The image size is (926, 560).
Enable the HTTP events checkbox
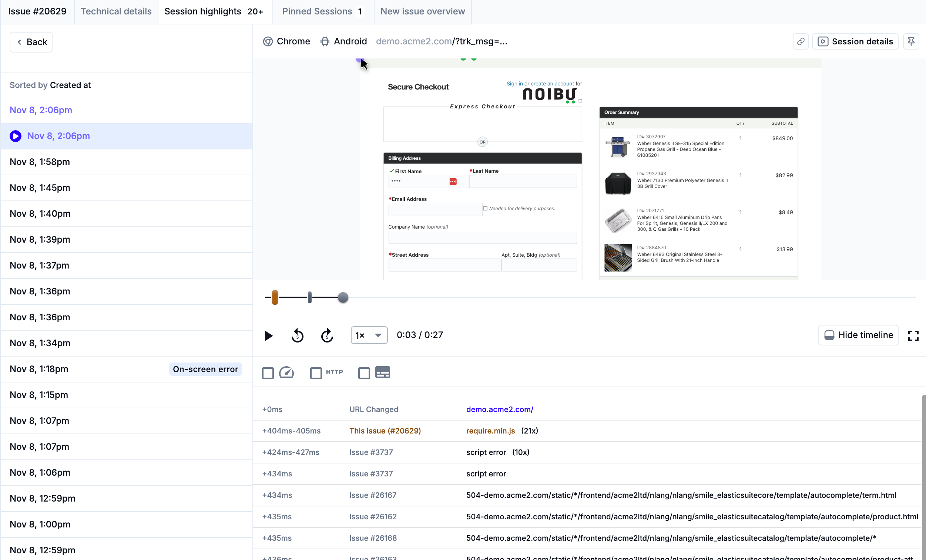point(316,373)
